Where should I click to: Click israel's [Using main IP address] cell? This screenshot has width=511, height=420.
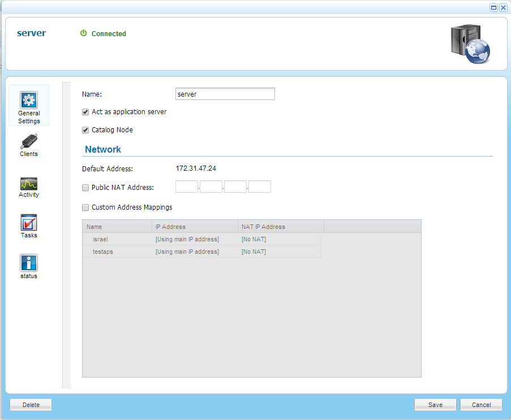pyautogui.click(x=187, y=239)
